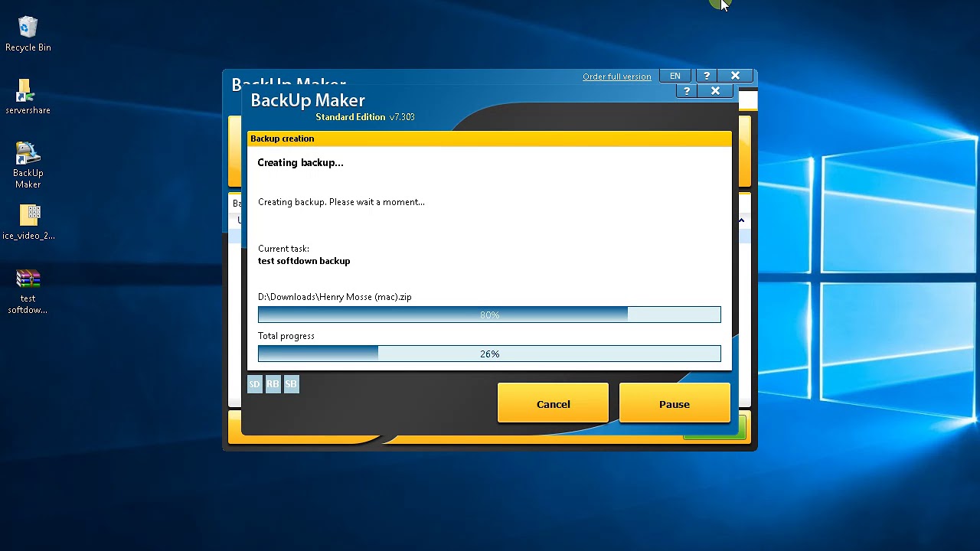Image resolution: width=980 pixels, height=551 pixels.
Task: Close the backup creation dialog
Action: pos(715,91)
